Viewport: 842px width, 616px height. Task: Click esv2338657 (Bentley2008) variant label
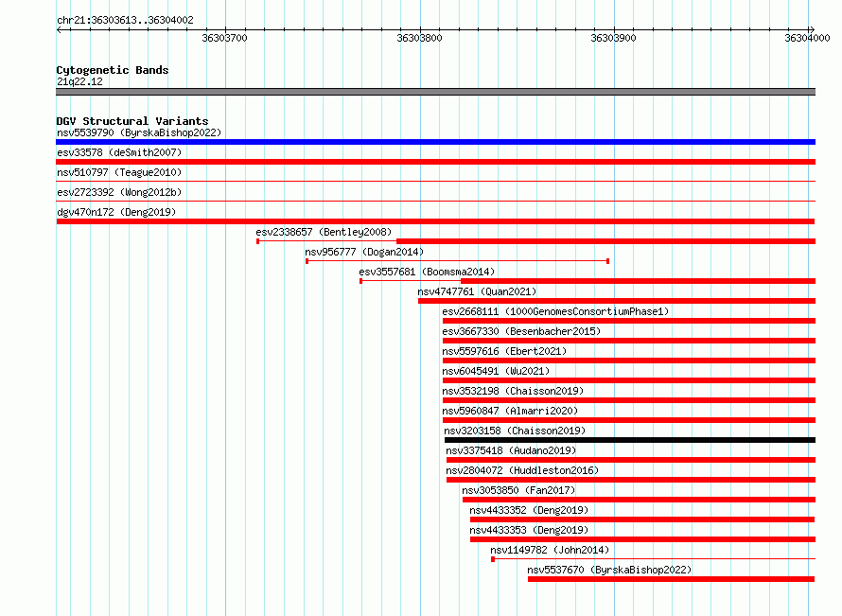click(x=324, y=232)
